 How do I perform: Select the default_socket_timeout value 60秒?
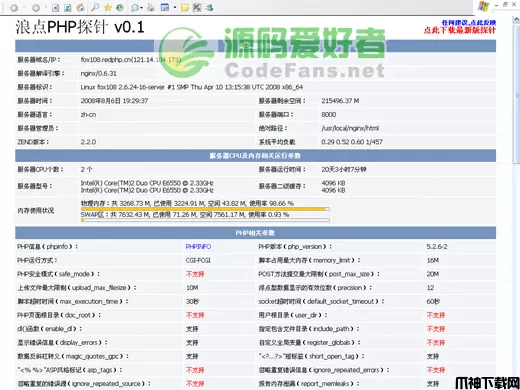tap(433, 301)
